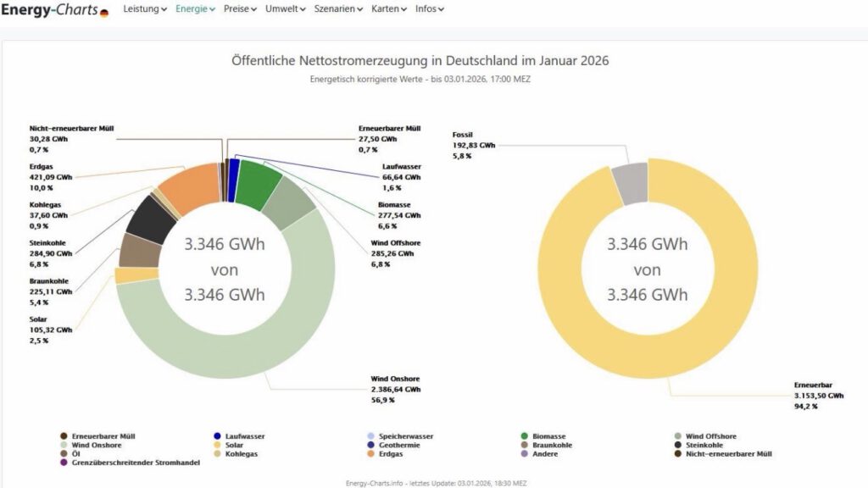Open the Infos navigation link
The width and height of the screenshot is (868, 488).
(x=430, y=9)
